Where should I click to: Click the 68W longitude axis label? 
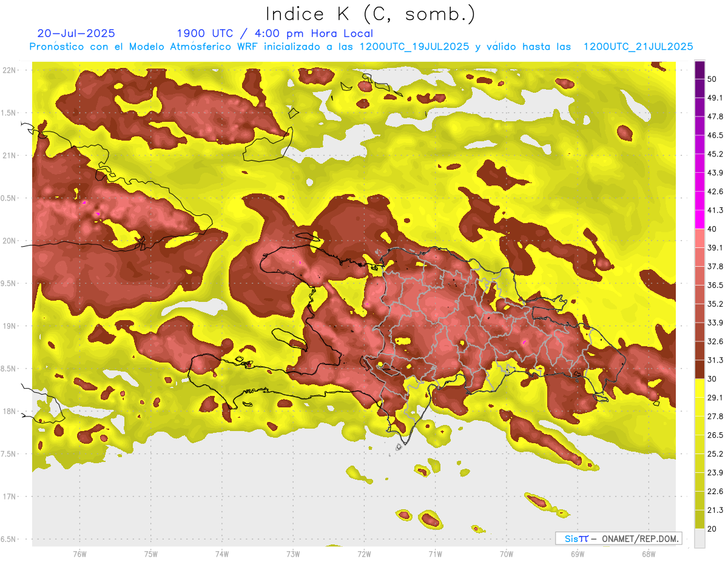click(x=648, y=553)
